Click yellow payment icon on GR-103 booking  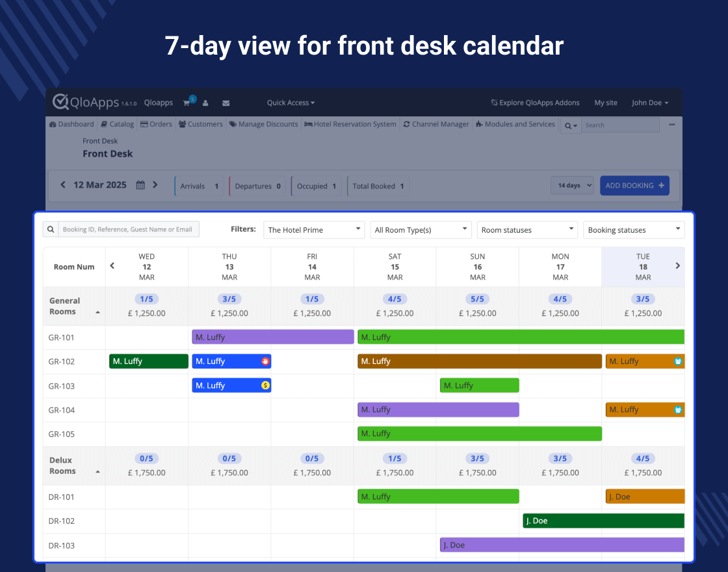click(265, 385)
